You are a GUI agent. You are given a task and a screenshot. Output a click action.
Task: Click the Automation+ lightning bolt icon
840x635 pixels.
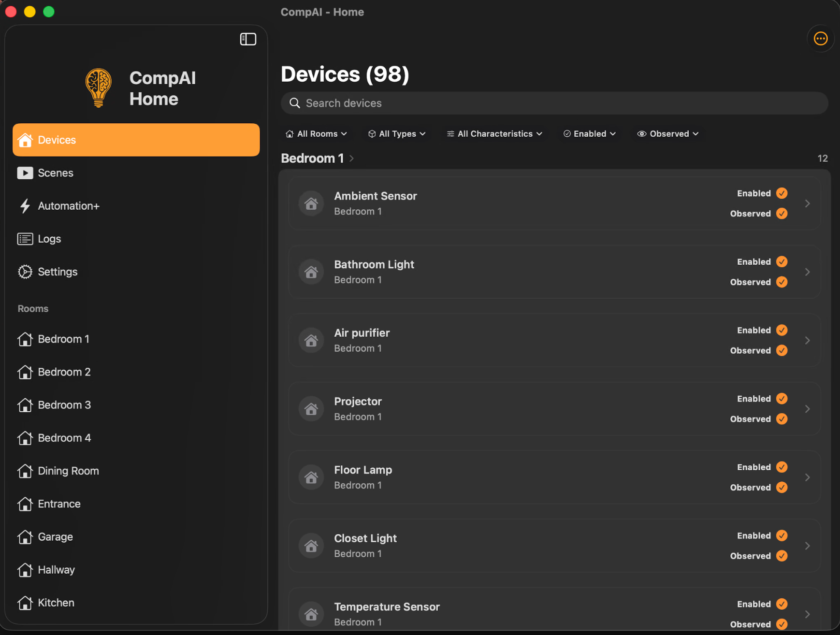click(25, 206)
